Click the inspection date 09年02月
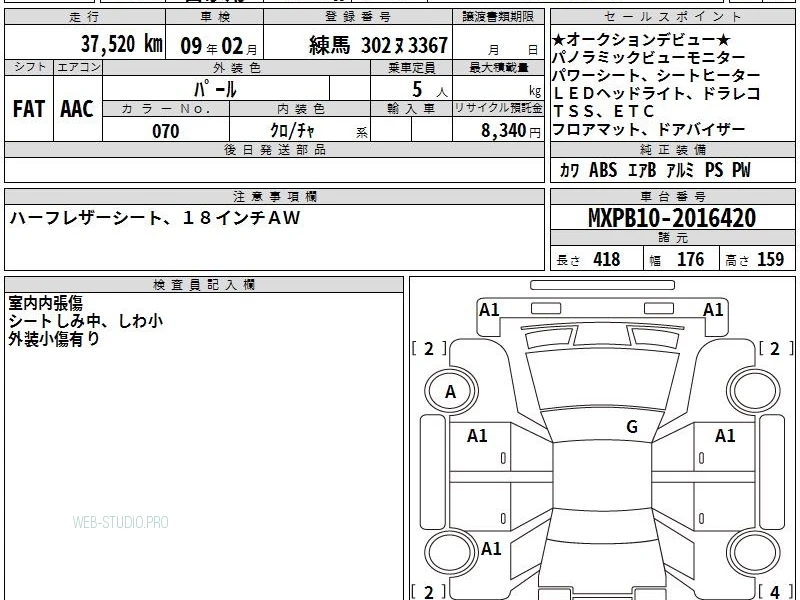Image resolution: width=800 pixels, height=600 pixels. [219, 46]
